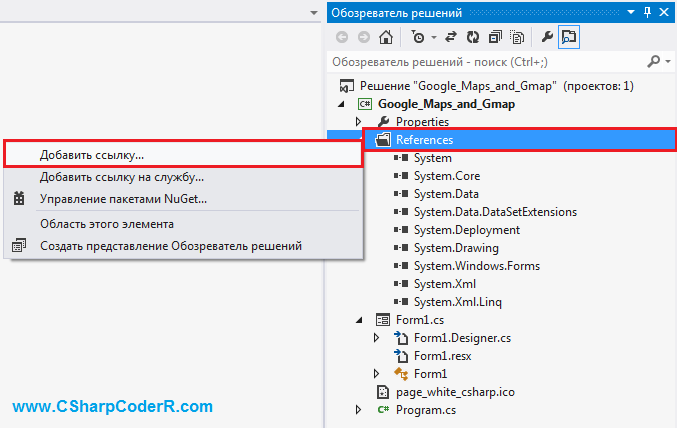Select the System.Drawing reference

(x=456, y=248)
